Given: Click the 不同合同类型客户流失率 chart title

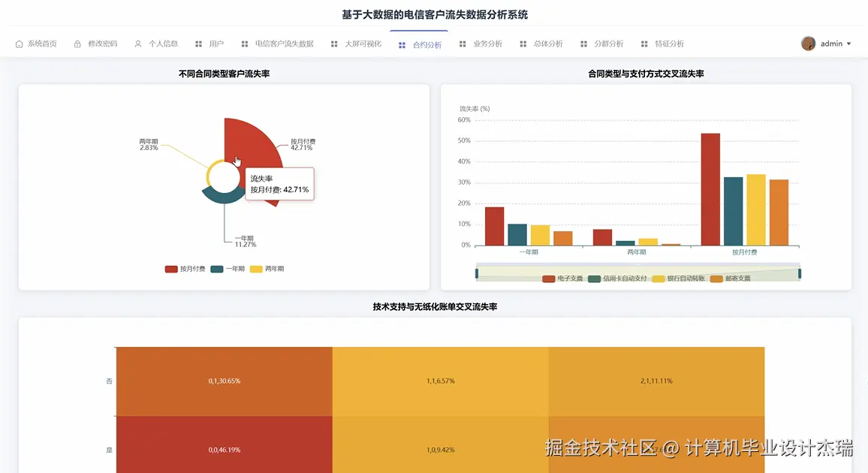Looking at the screenshot, I should [x=225, y=74].
